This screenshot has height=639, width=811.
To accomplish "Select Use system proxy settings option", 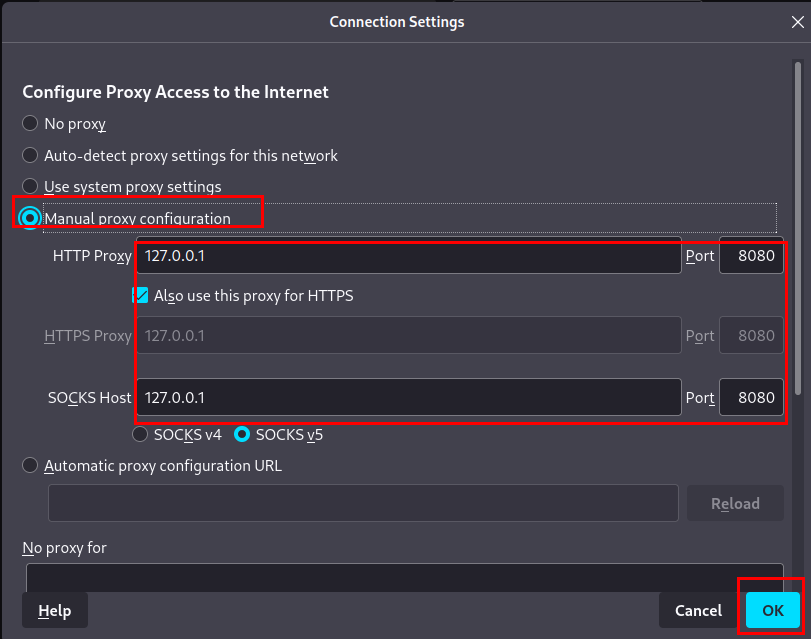I will tap(30, 187).
